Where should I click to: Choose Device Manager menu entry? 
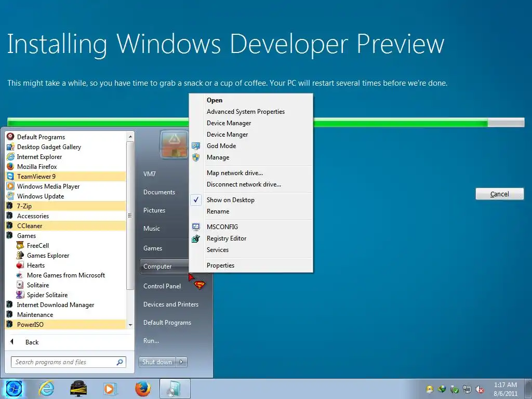click(250, 123)
